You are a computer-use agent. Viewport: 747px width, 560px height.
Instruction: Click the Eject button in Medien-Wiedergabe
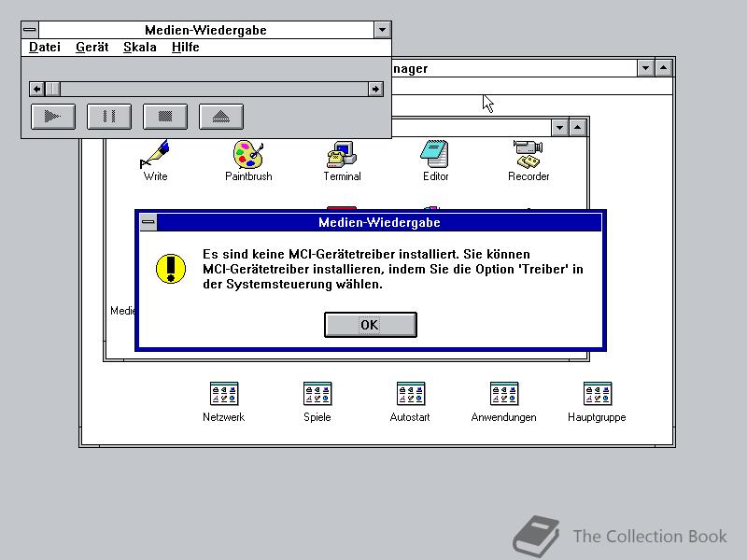[221, 116]
